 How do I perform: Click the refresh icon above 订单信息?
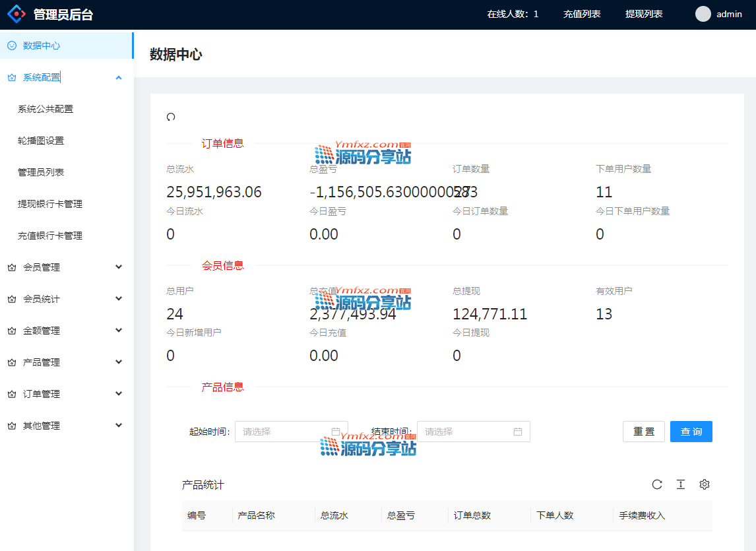(x=171, y=117)
